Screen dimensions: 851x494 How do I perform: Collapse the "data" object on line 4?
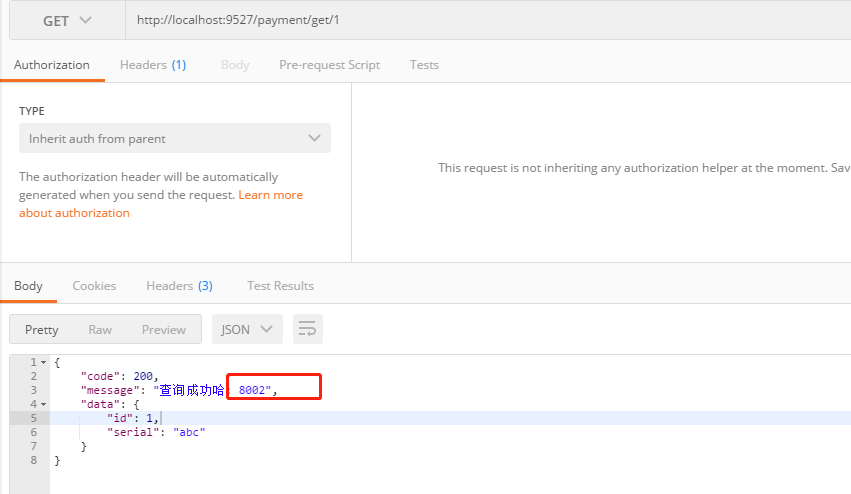43,404
